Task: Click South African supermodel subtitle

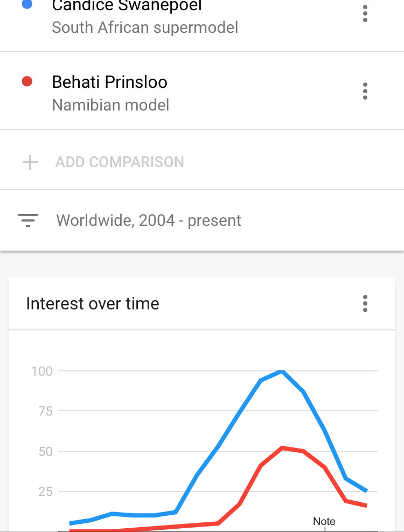Action: coord(145,27)
